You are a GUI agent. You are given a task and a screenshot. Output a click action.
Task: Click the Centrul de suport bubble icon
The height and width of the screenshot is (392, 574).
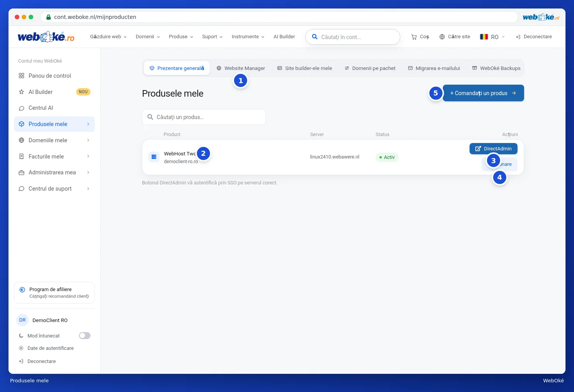[22, 189]
